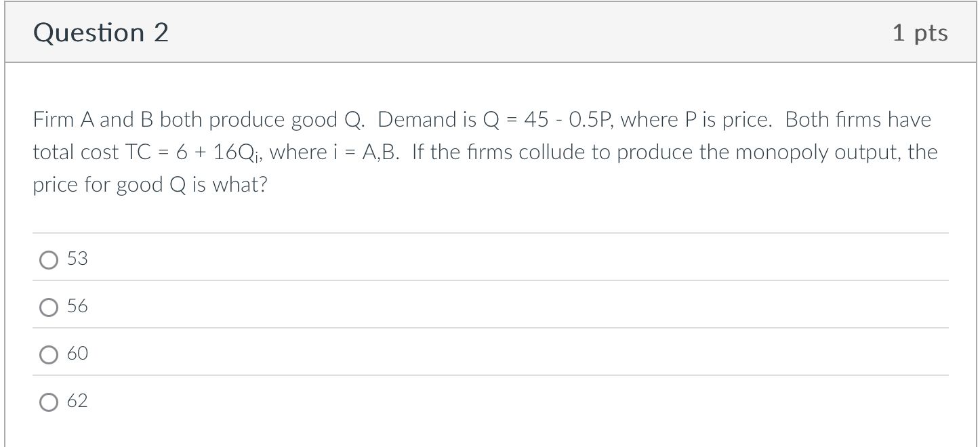Select the radio button for answer 62

(48, 402)
